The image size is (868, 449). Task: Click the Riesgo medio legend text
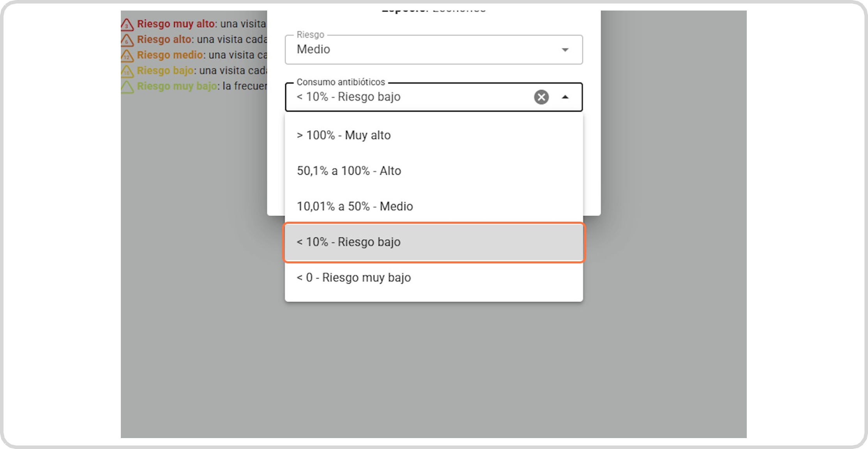click(x=170, y=55)
